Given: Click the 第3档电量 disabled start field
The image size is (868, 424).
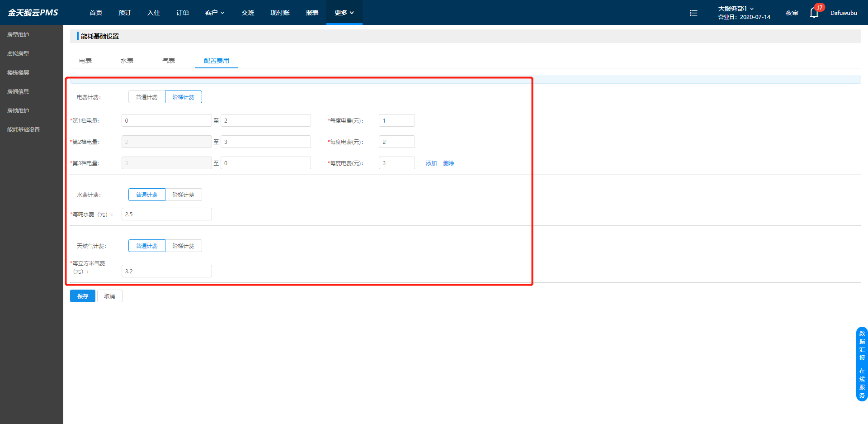Looking at the screenshot, I should tap(167, 163).
